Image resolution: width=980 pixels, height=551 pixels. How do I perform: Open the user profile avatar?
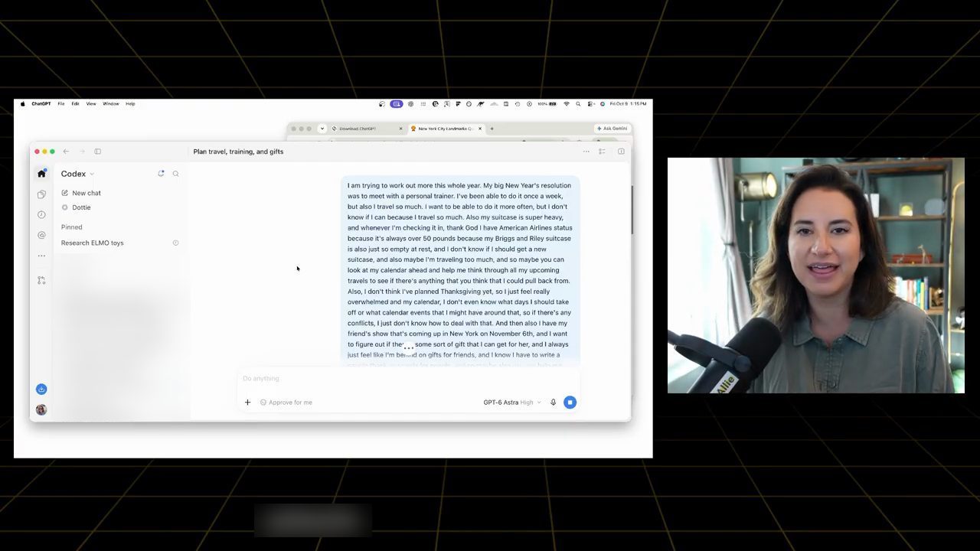(x=41, y=409)
